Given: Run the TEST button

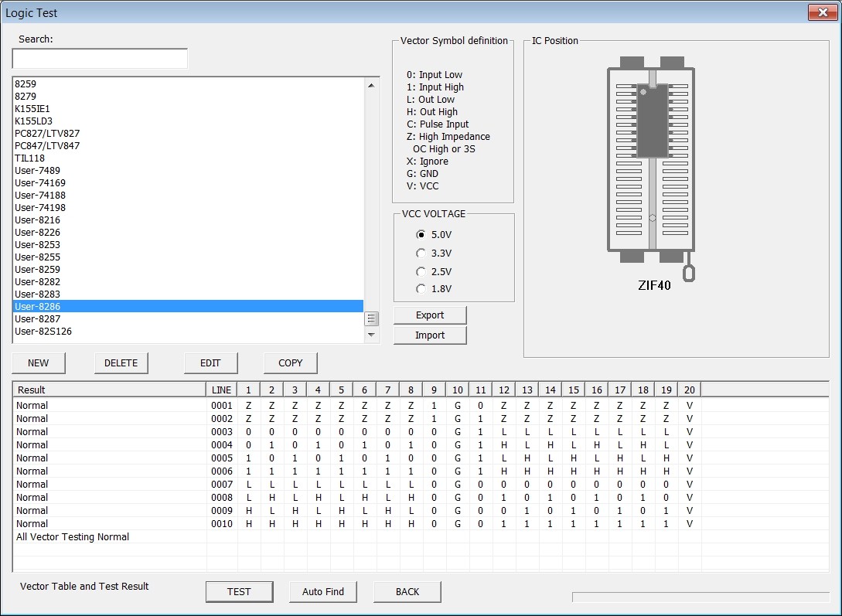Looking at the screenshot, I should tap(239, 592).
